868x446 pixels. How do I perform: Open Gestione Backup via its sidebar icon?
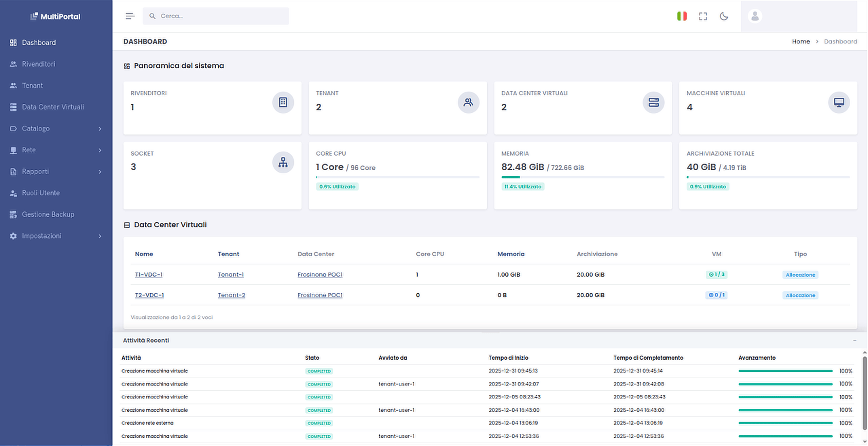click(13, 214)
